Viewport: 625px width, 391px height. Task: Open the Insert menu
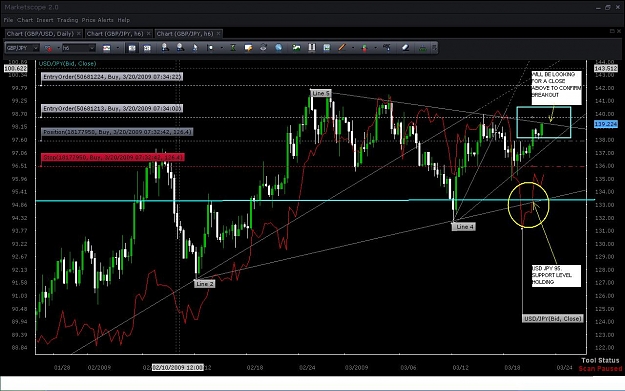click(x=45, y=20)
